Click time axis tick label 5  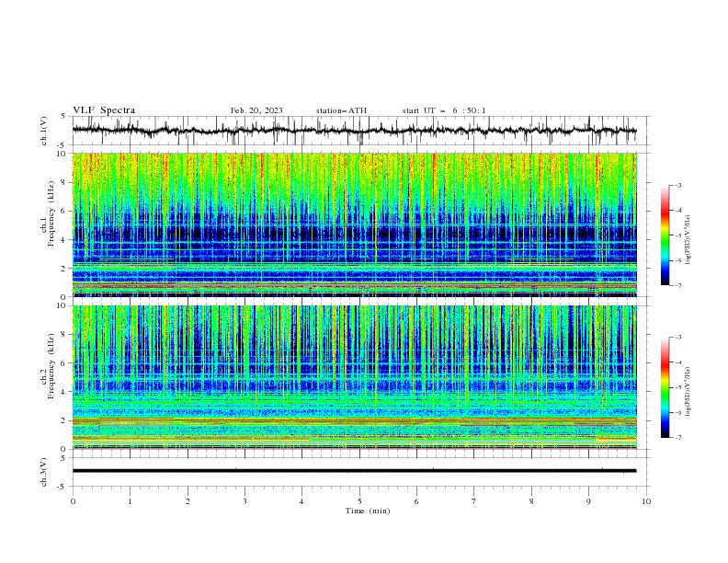(359, 501)
